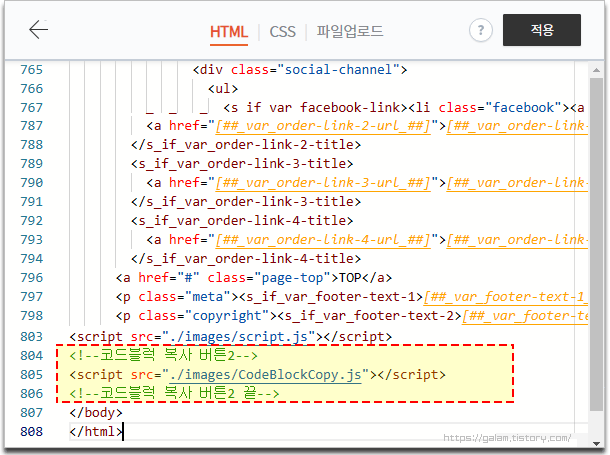
Task: Click the p class="copyright" footer line
Action: (x=352, y=316)
